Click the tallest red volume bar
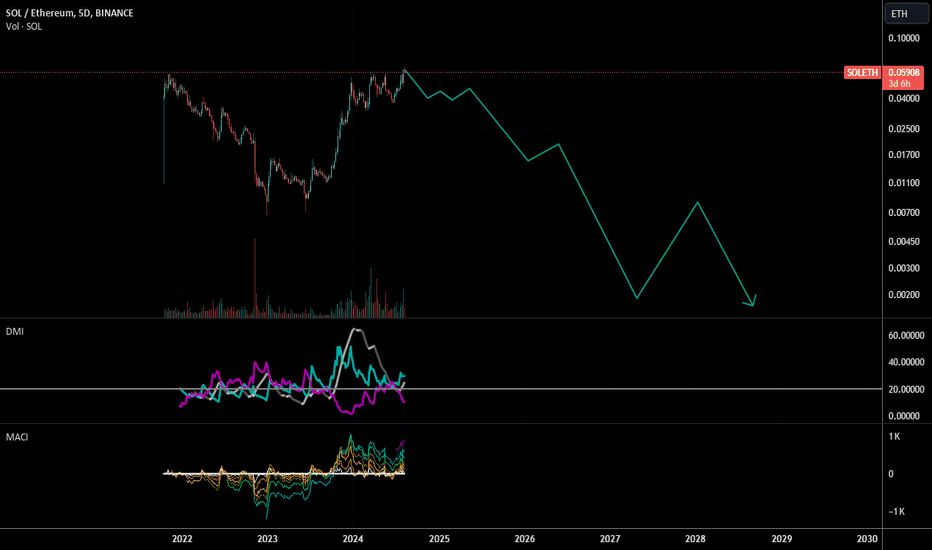This screenshot has height=550, width=932. [x=255, y=278]
